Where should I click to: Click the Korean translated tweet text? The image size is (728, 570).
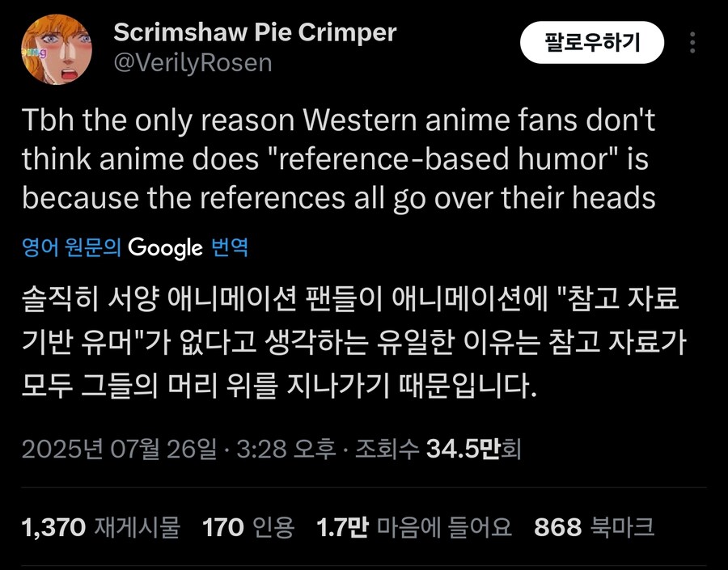353,343
